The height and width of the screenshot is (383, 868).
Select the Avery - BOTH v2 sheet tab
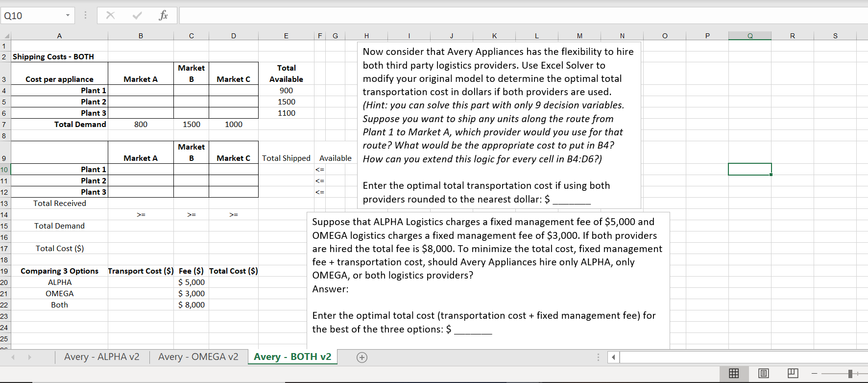[x=292, y=357]
